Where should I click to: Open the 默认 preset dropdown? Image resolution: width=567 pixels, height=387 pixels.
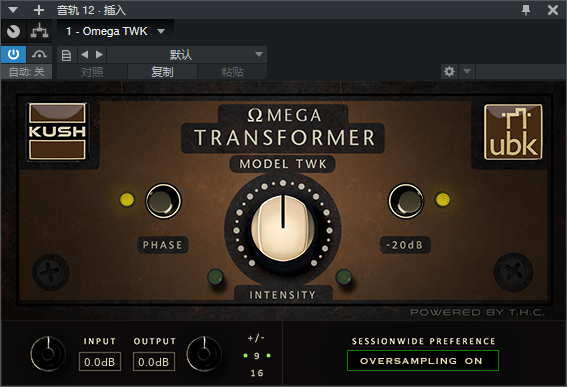187,55
